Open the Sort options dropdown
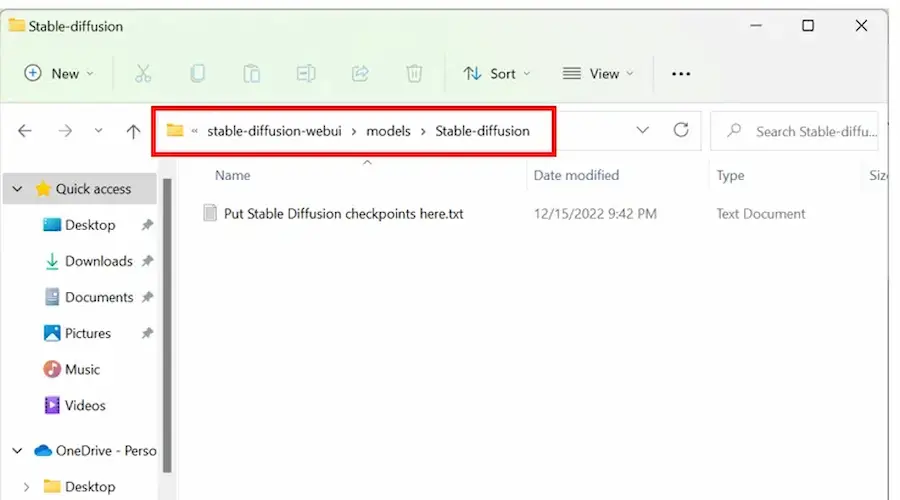The image size is (900, 500). (x=497, y=73)
